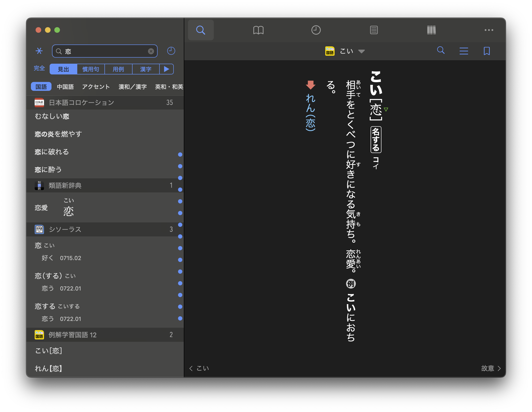Switch to the アクセント category tab

point(96,87)
